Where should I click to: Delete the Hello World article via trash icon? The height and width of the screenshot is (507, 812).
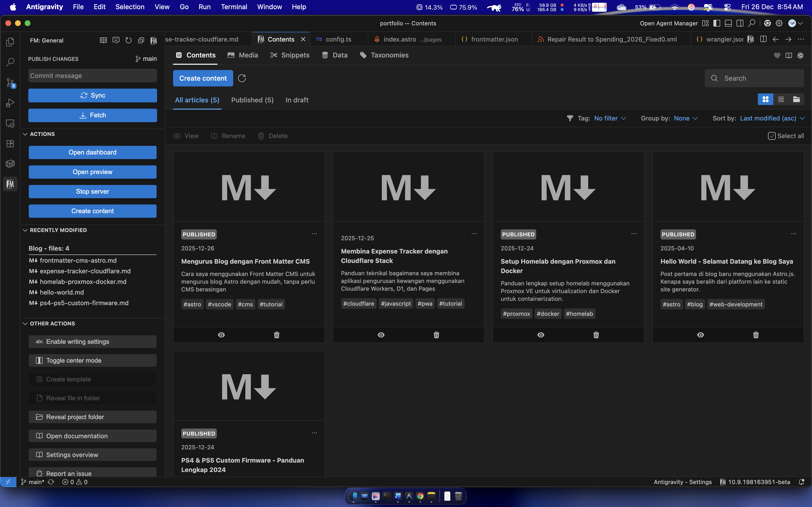point(756,335)
